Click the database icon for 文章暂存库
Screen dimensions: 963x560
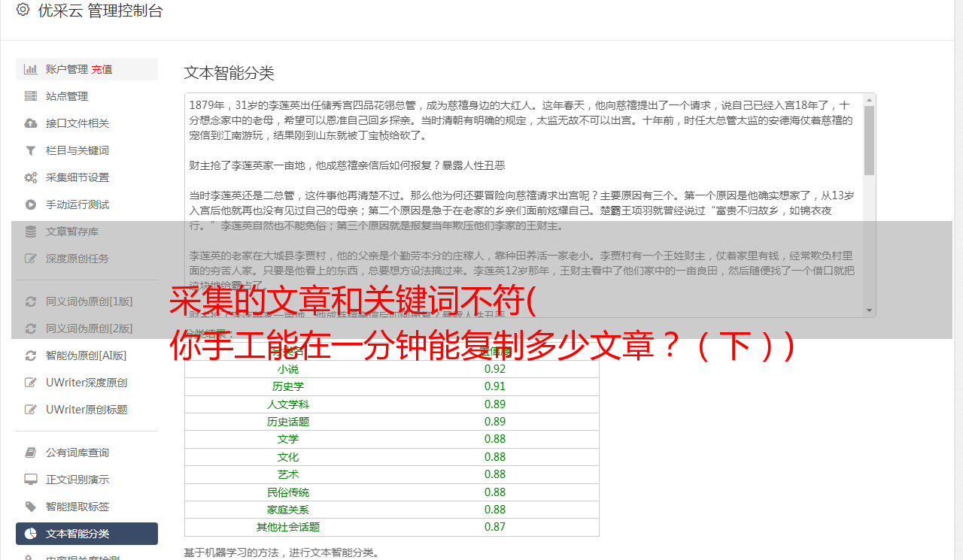[31, 232]
